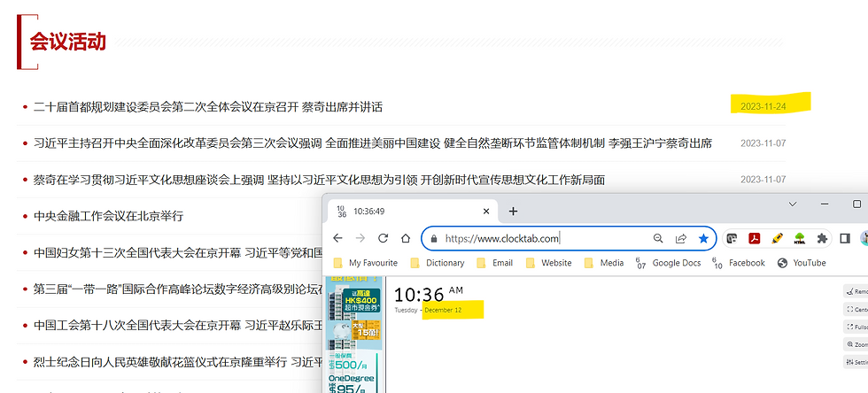The image size is (868, 393).
Task: Click the Center button on Clocktab
Action: [856, 310]
